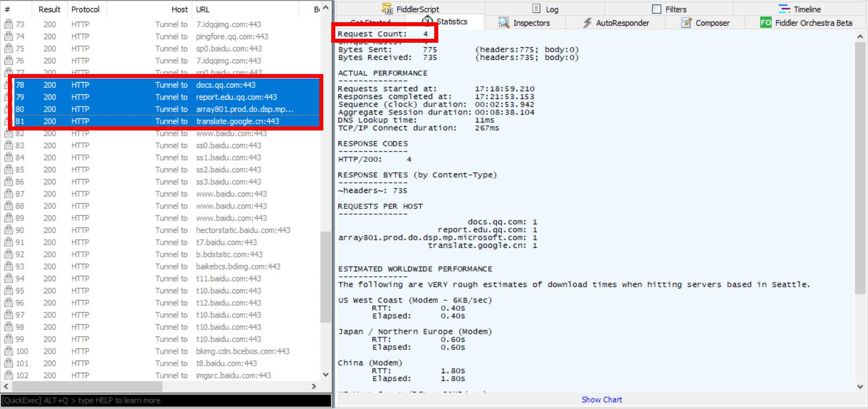Open the FiddlerScript tab icon
The height and width of the screenshot is (409, 868).
[x=388, y=9]
